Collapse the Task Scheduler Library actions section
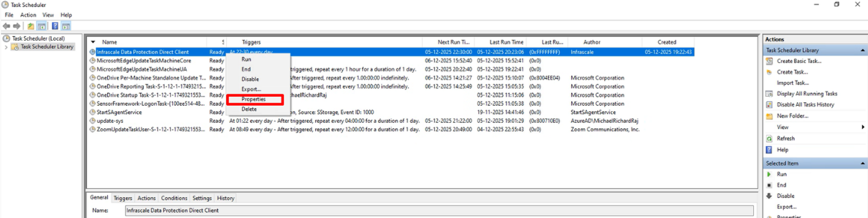Viewport: 868px width, 218px height. click(862, 51)
